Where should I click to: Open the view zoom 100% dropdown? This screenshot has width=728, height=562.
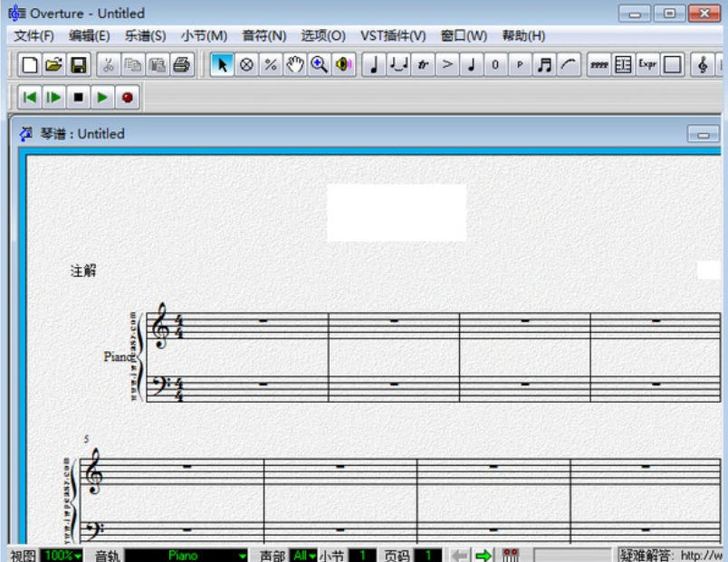62,555
